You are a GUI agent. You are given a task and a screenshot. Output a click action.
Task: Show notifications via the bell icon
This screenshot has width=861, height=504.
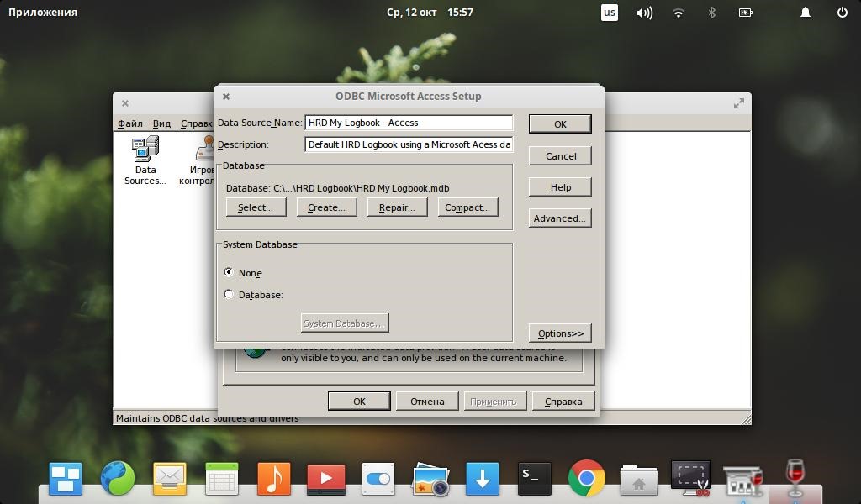point(805,12)
